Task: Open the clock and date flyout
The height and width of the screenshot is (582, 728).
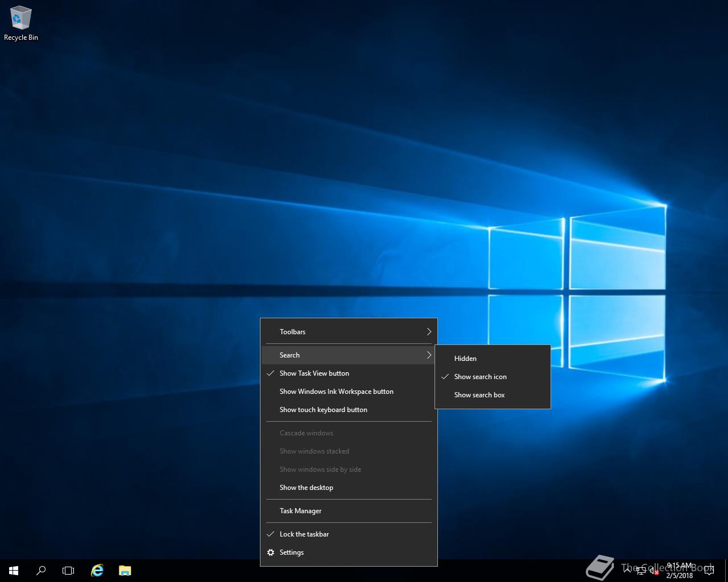Action: (x=680, y=571)
